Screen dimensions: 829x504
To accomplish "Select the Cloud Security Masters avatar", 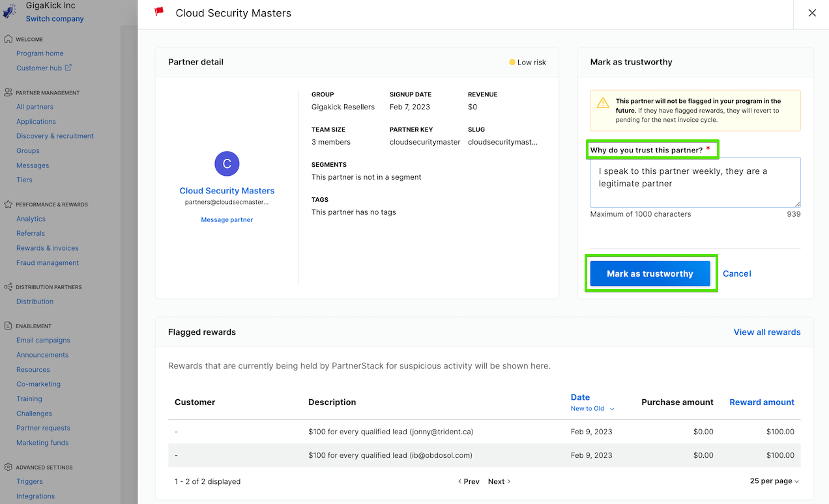I will (x=227, y=163).
